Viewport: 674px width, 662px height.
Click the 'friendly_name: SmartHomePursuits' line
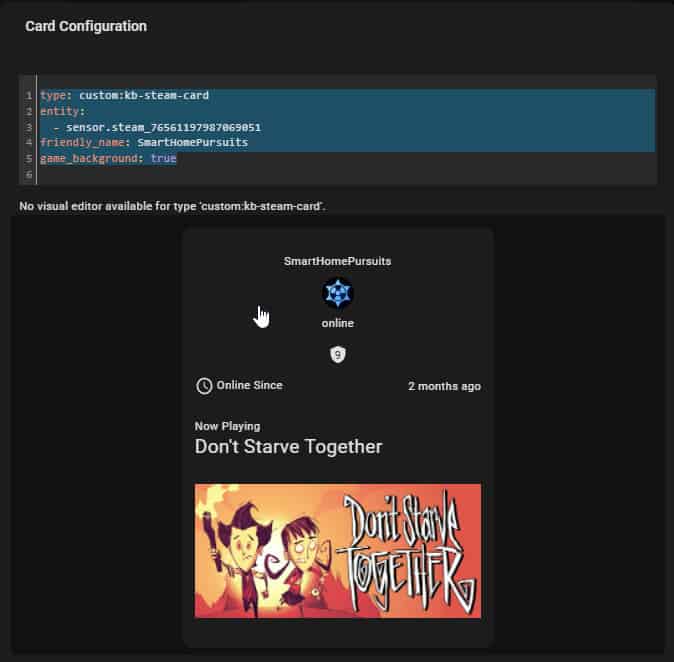144,142
